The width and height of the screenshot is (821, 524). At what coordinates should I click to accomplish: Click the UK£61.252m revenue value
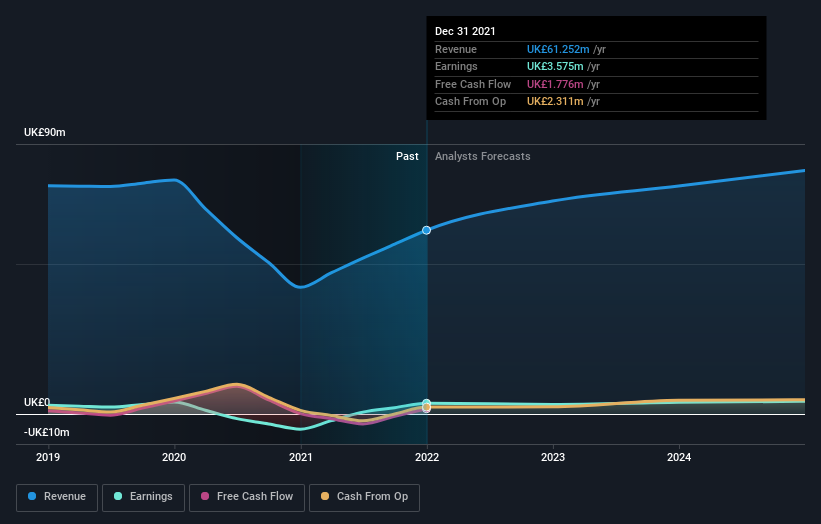(558, 49)
